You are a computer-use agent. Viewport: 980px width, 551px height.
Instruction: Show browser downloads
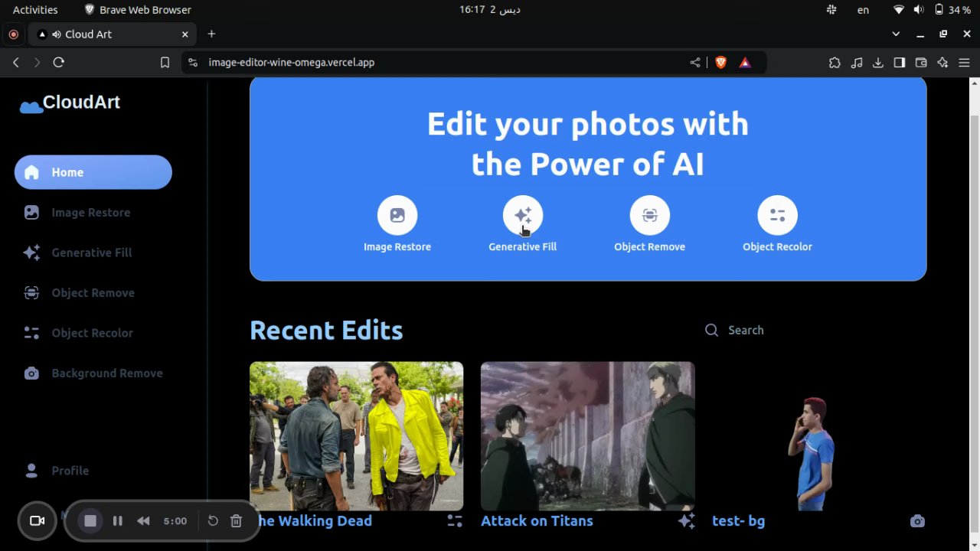click(878, 62)
